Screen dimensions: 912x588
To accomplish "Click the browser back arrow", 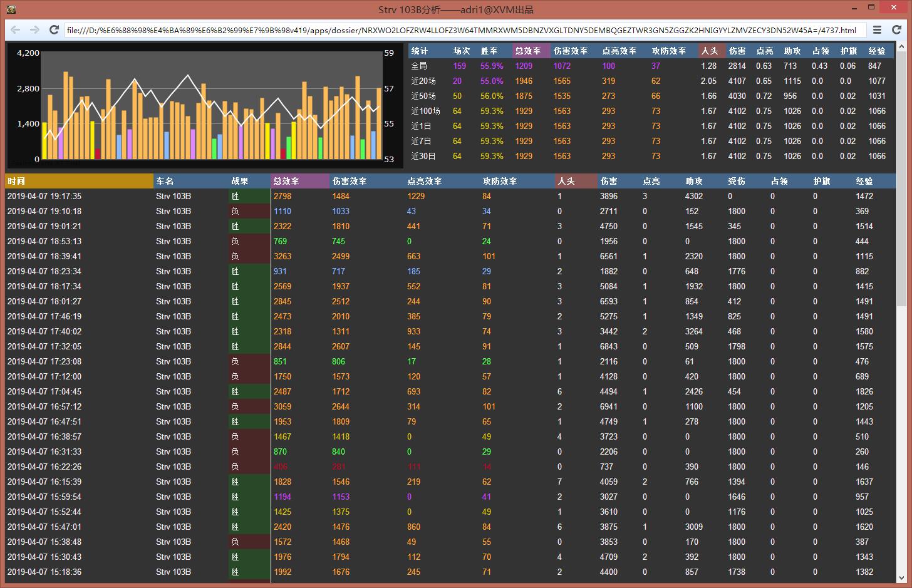I will [16, 29].
